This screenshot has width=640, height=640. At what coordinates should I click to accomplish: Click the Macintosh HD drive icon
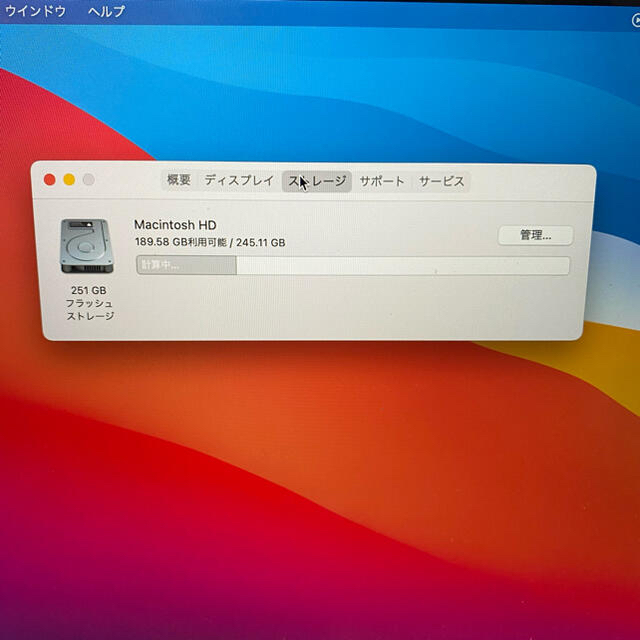pyautogui.click(x=86, y=246)
